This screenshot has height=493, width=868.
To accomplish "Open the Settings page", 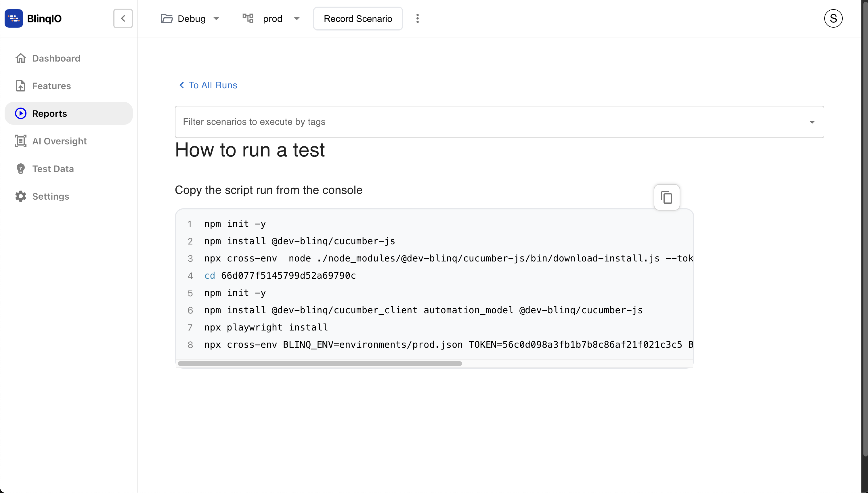I will tap(69, 196).
